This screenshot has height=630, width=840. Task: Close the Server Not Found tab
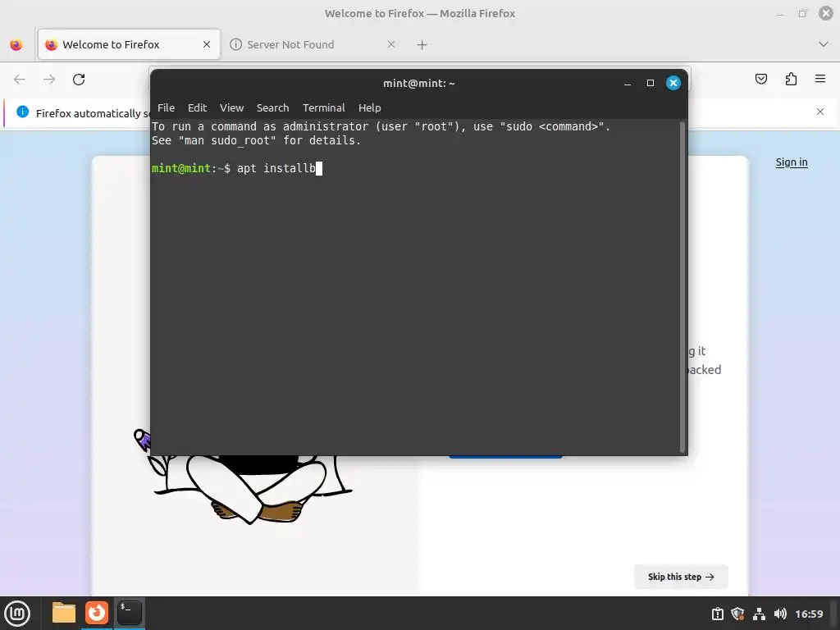point(391,44)
